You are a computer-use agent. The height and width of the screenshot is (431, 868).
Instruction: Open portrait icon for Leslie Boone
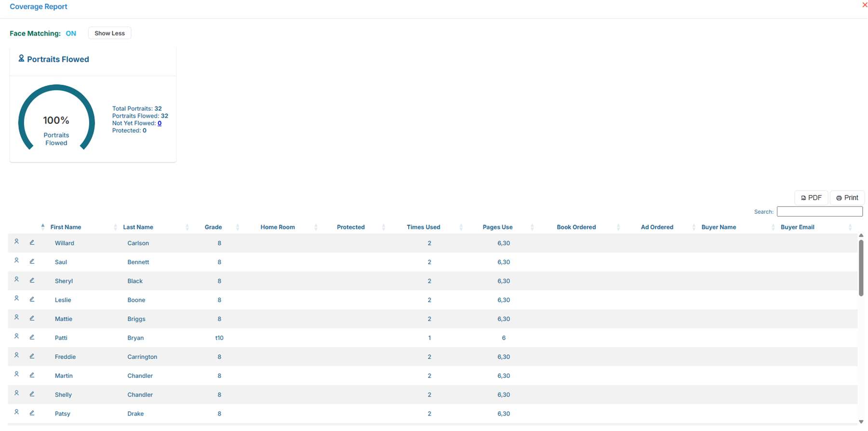[16, 298]
